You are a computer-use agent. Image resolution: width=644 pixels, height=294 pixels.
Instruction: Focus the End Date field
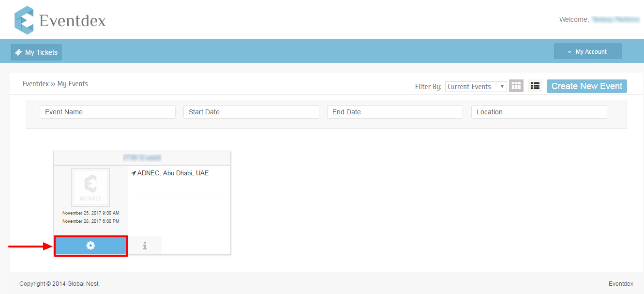pos(395,112)
